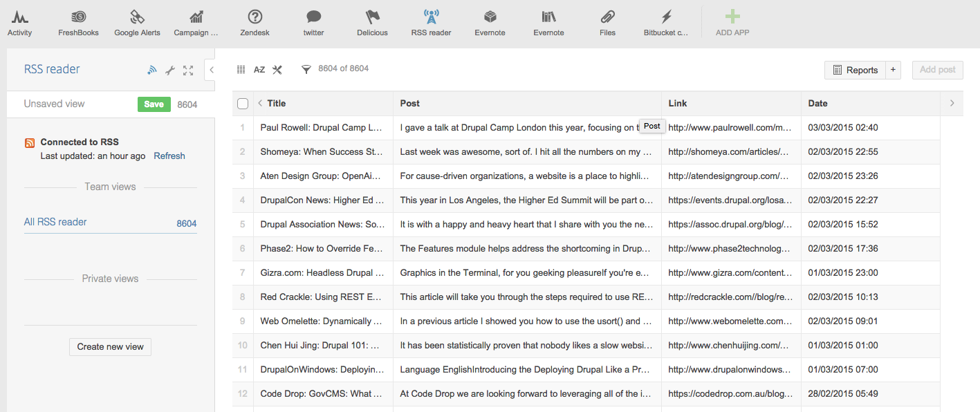Select the All RSS reader view
Viewport: 980px width, 412px height.
(x=55, y=222)
